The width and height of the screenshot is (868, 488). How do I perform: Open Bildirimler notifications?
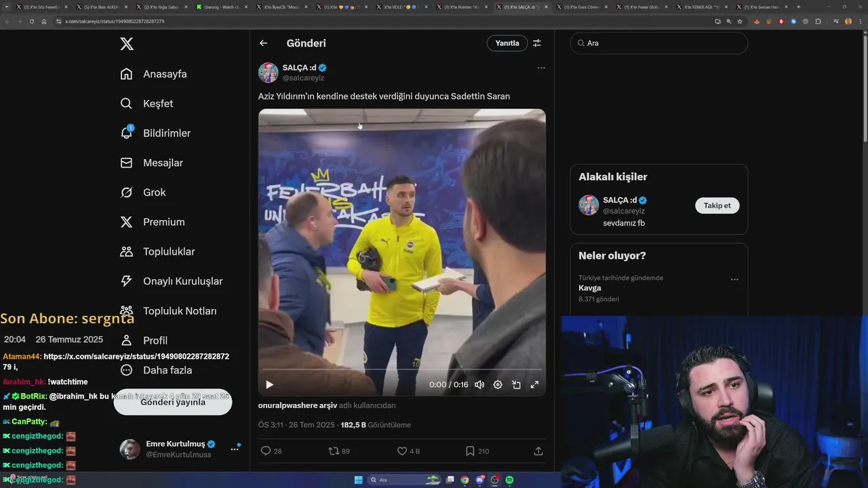(155, 133)
